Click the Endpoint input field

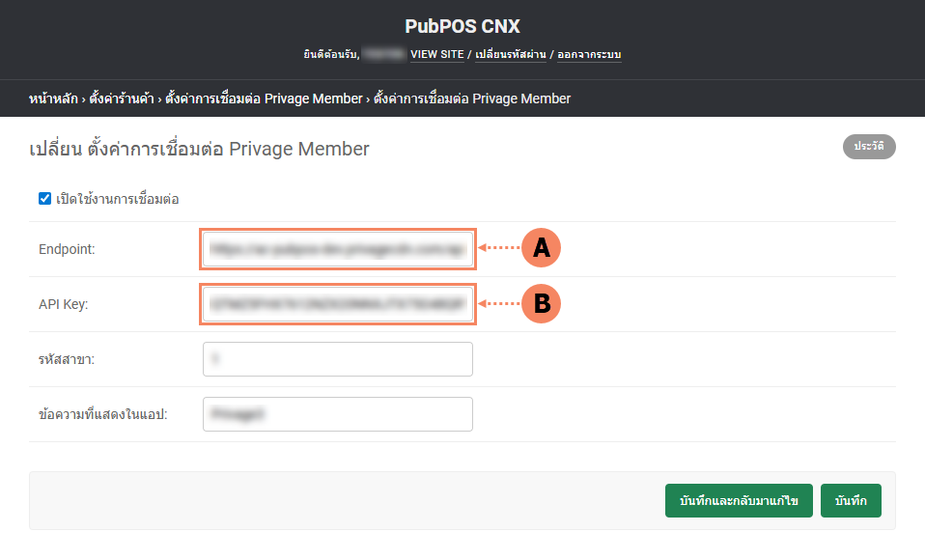338,249
